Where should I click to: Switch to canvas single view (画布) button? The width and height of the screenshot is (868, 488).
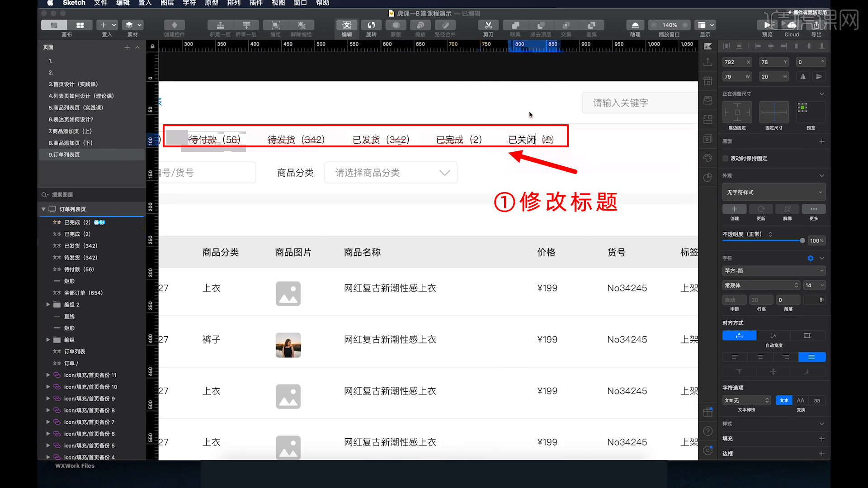(x=54, y=25)
